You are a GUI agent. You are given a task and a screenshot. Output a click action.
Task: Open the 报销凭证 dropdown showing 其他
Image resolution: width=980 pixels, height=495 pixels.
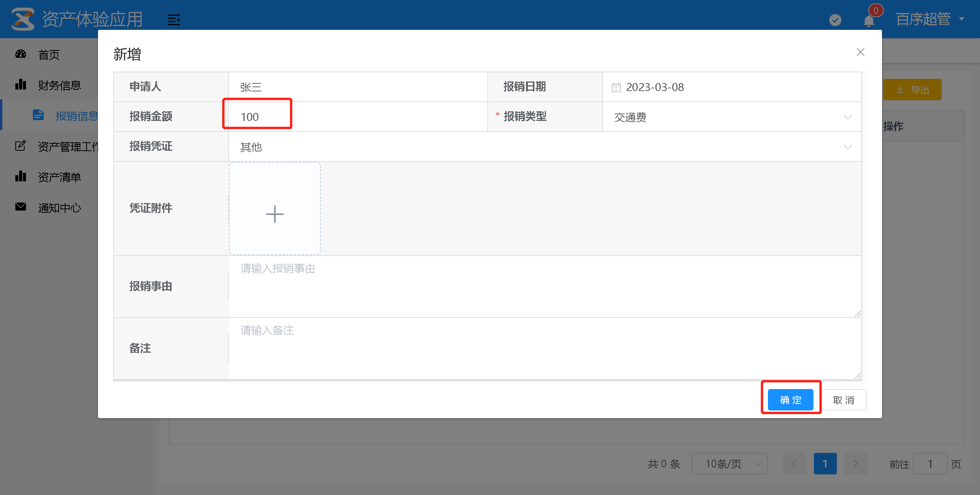coord(545,147)
